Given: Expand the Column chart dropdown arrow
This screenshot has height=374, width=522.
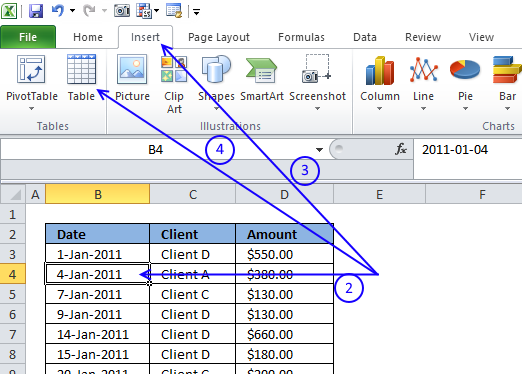Looking at the screenshot, I should 379,109.
